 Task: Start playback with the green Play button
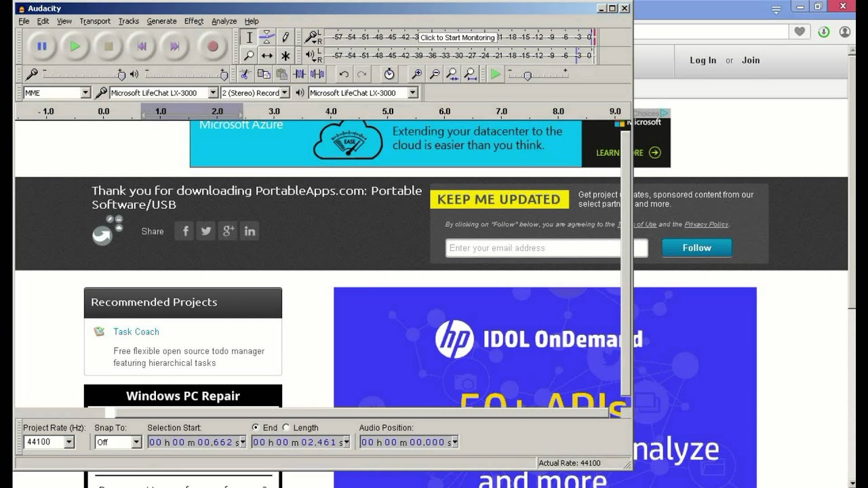(x=75, y=47)
